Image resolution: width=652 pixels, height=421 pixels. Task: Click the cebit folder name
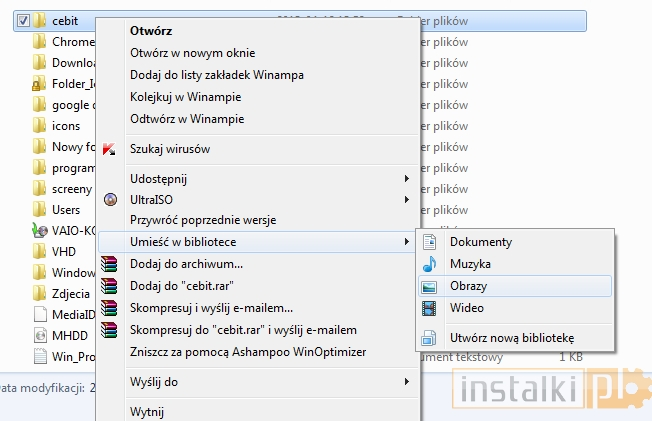(x=65, y=21)
